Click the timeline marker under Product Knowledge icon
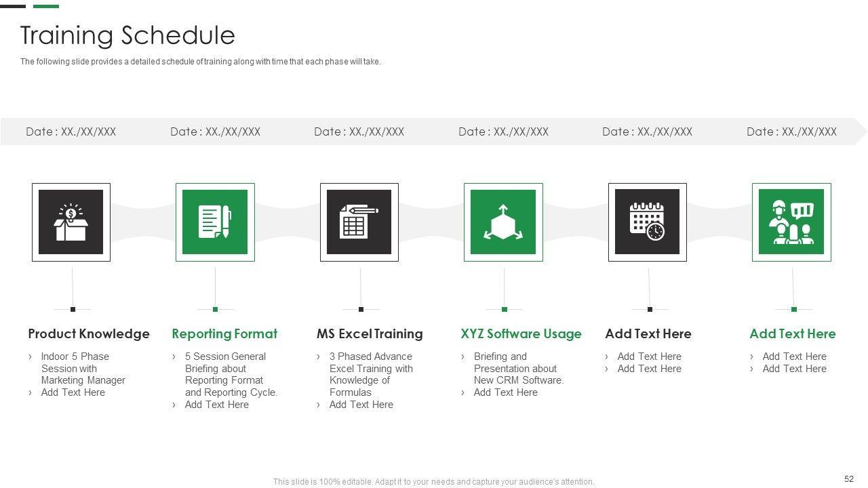 pos(73,309)
